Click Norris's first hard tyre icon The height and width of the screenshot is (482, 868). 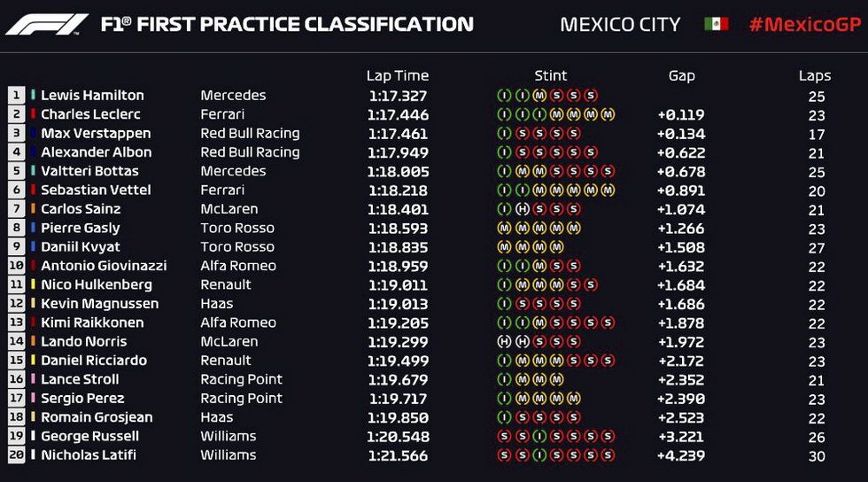tap(504, 341)
